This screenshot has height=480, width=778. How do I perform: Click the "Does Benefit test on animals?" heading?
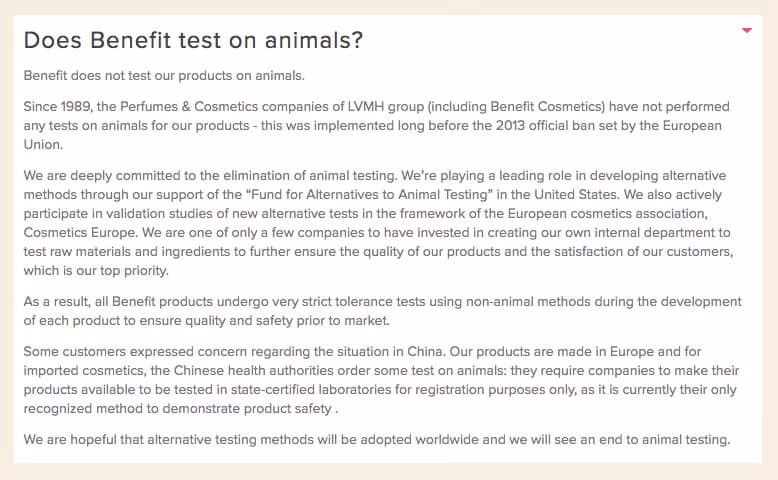(192, 40)
